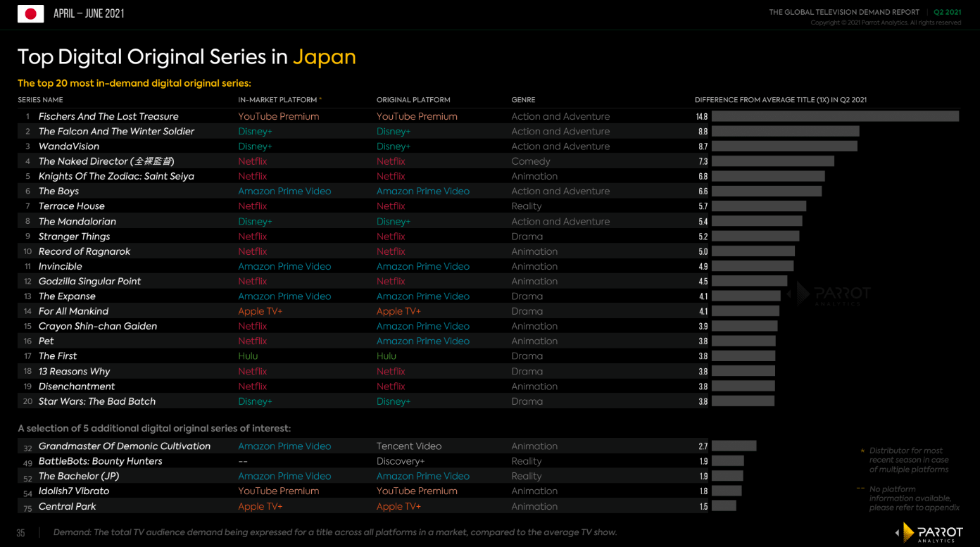Click the 'Reality' genre for Terrace House
This screenshot has height=547, width=980.
tap(527, 206)
